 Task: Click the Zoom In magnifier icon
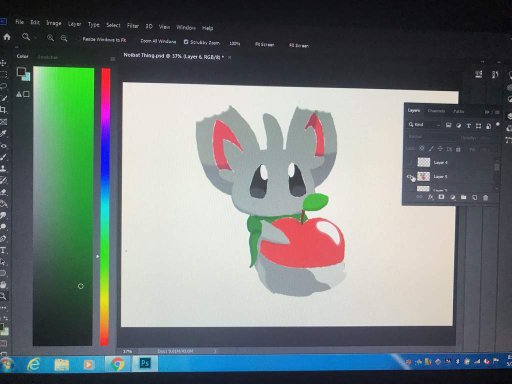[x=50, y=38]
